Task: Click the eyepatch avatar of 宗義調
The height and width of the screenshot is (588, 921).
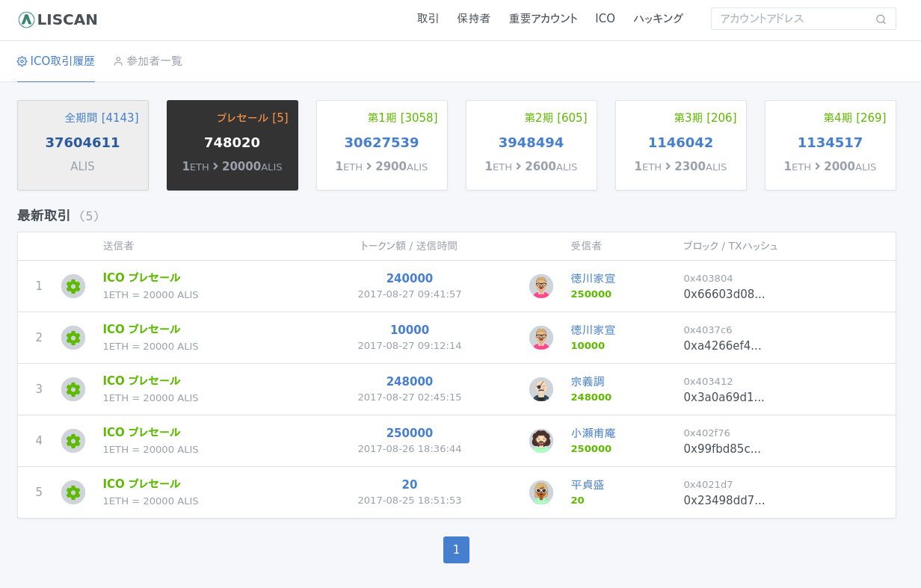Action: coord(541,389)
